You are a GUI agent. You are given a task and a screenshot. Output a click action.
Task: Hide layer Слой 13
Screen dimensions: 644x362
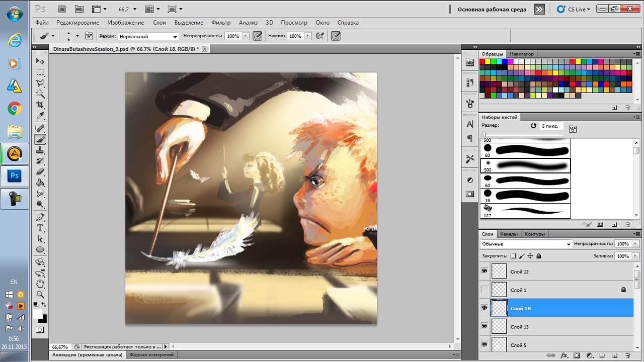485,326
